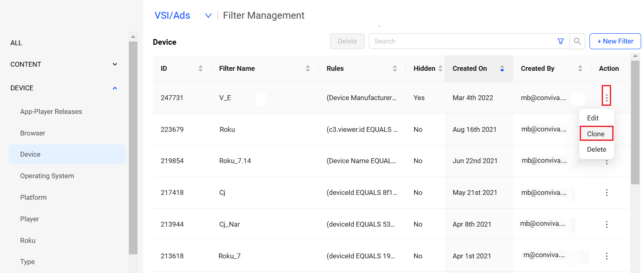Sort by Hidden column arrows
This screenshot has width=644, height=273.
(440, 68)
